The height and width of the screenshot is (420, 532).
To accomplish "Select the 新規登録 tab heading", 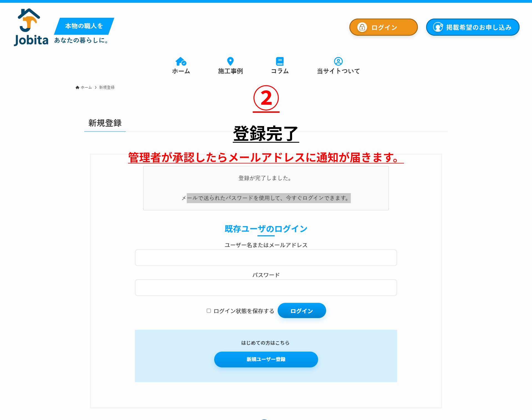I will click(x=105, y=123).
